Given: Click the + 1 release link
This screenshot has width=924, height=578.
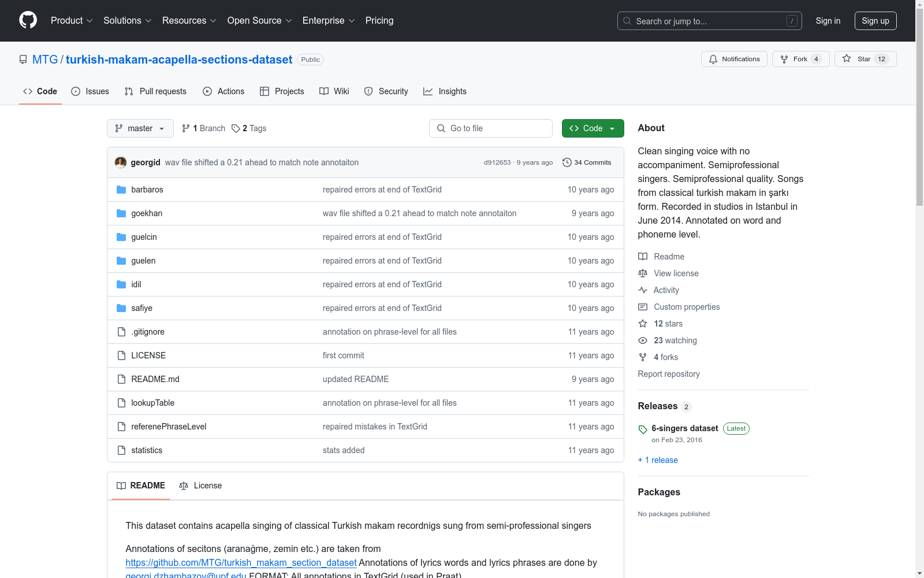Looking at the screenshot, I should (658, 460).
